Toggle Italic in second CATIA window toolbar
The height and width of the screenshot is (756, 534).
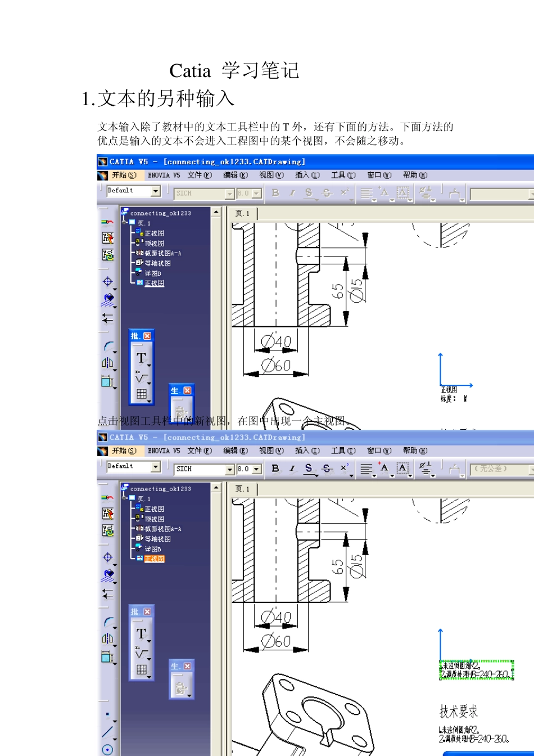coord(292,469)
